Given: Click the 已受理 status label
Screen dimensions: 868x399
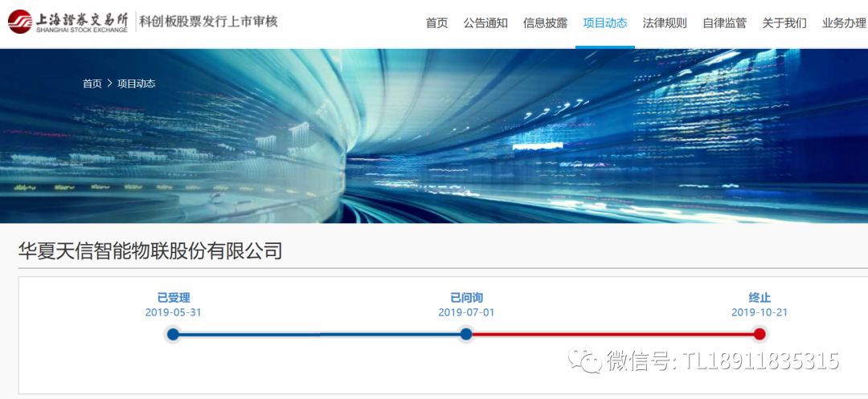Looking at the screenshot, I should coord(174,299).
